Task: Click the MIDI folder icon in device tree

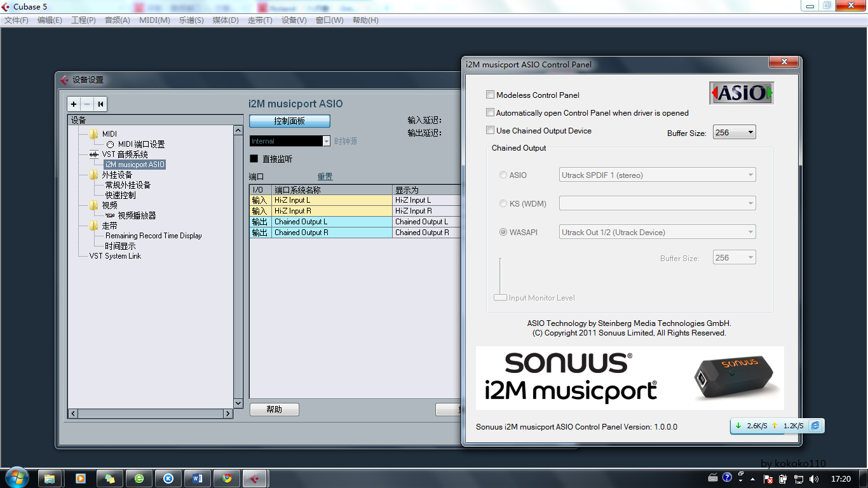Action: click(x=94, y=134)
